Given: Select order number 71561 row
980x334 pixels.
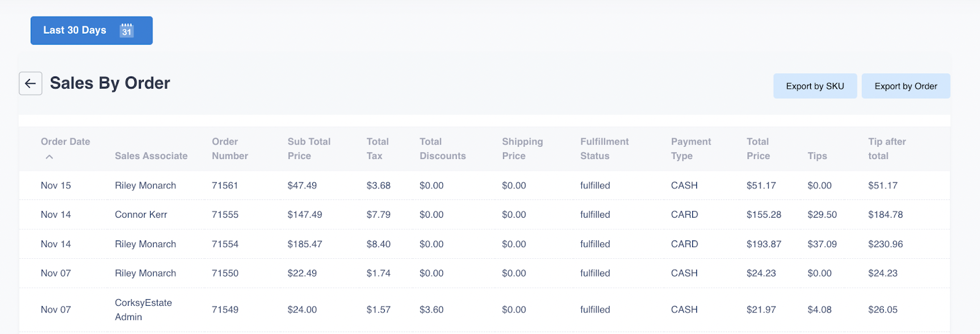Looking at the screenshot, I should (225, 185).
